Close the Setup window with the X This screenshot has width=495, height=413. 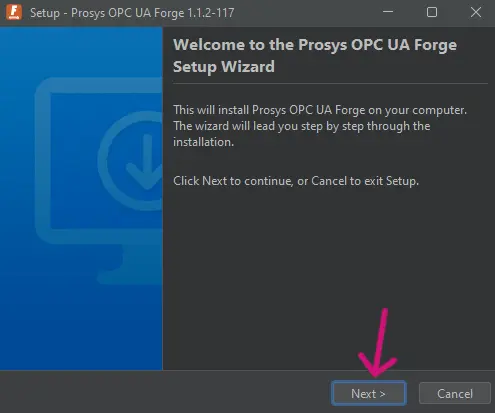(476, 12)
